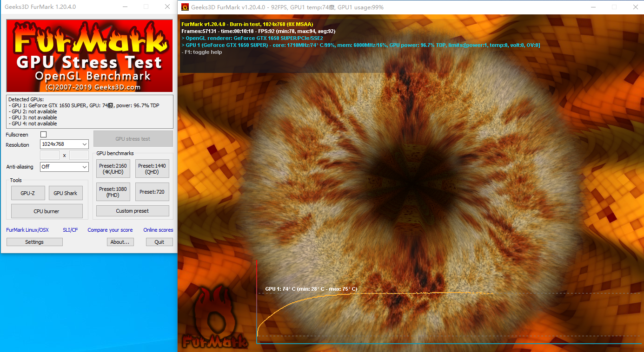Click the 'GPU 1: 74° C (min: 28° C' graph label
This screenshot has height=352, width=644.
(x=311, y=289)
